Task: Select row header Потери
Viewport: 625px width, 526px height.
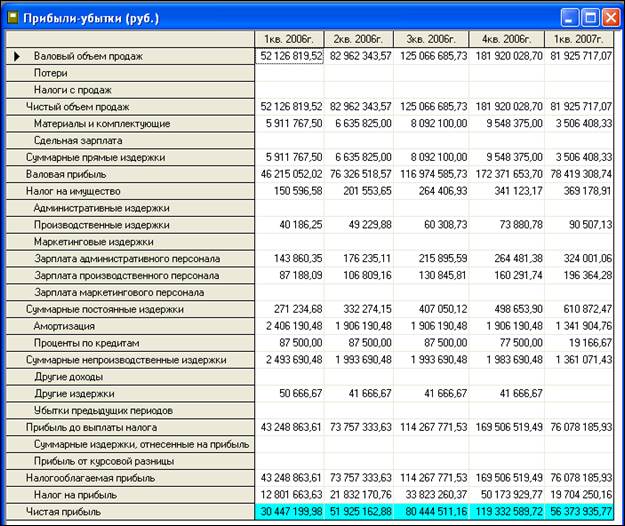Action: 130,73
